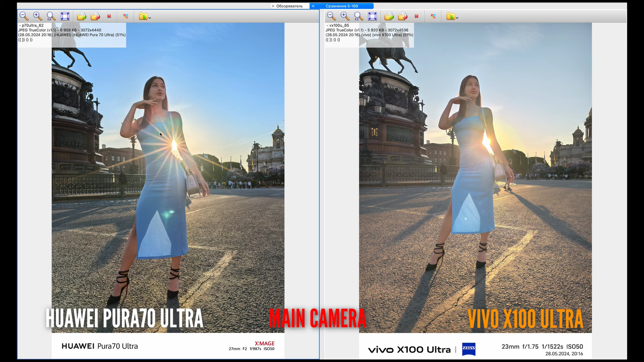Set right pane to 1:1 zoom
Screen dimensions: 644x362
pyautogui.click(x=359, y=16)
